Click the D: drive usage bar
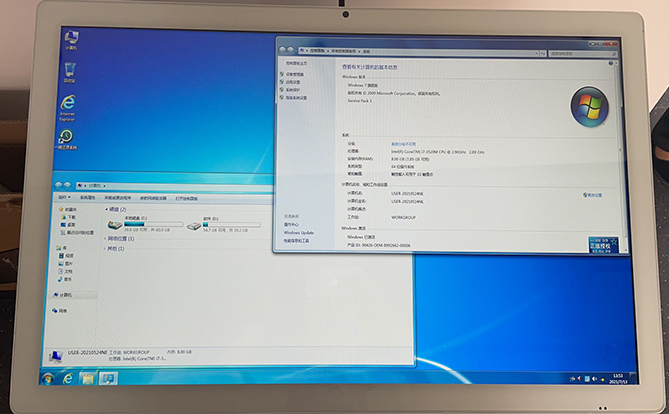This screenshot has width=669, height=414. click(x=231, y=224)
